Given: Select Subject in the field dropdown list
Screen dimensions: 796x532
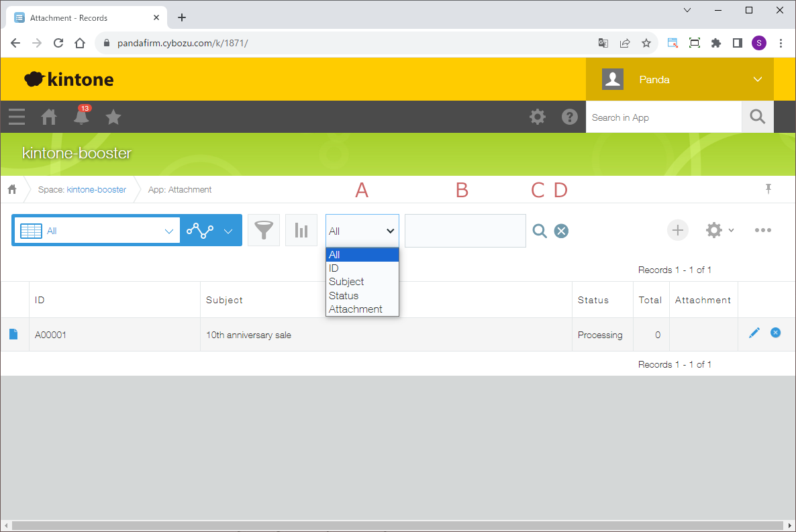Looking at the screenshot, I should pos(346,282).
